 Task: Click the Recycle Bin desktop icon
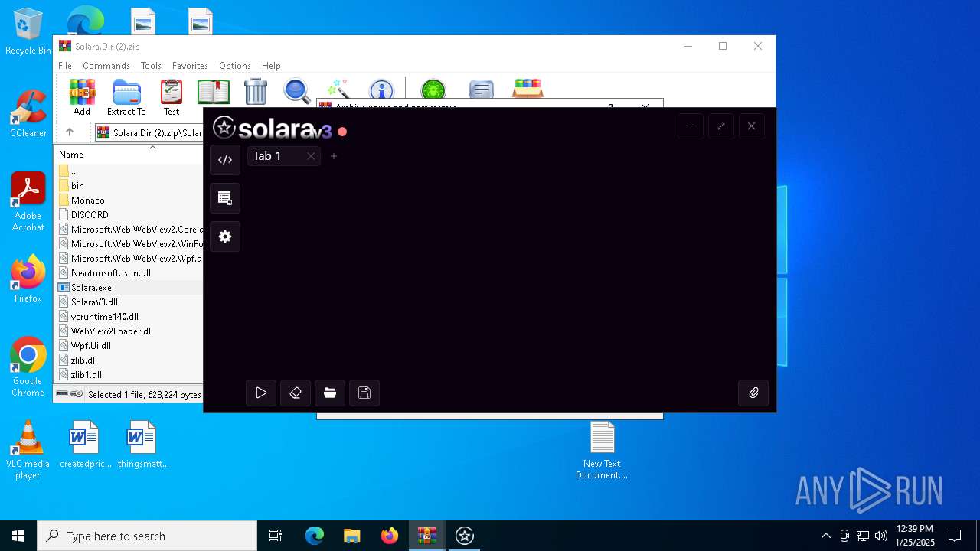click(28, 32)
